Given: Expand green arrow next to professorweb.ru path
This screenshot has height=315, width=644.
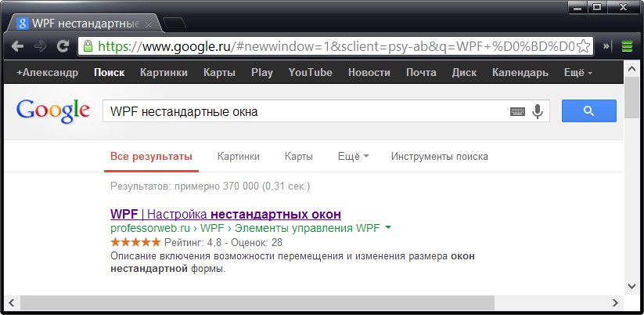Looking at the screenshot, I should click(x=387, y=228).
